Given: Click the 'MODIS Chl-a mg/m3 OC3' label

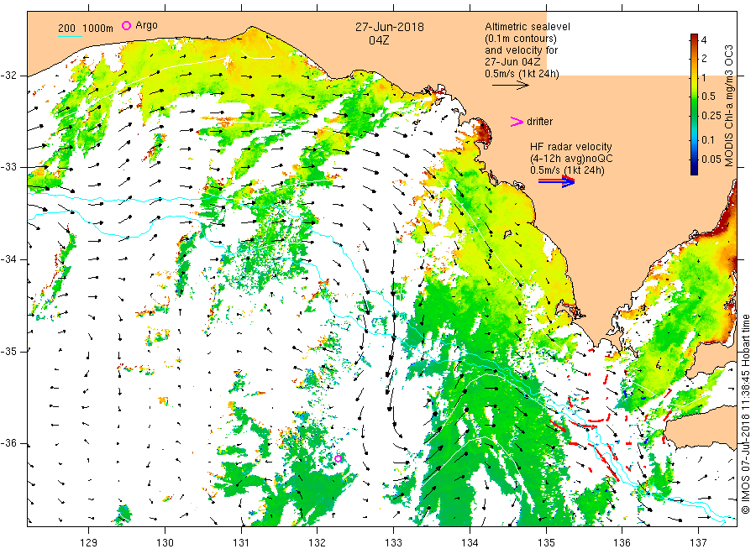Looking at the screenshot, I should point(728,106).
